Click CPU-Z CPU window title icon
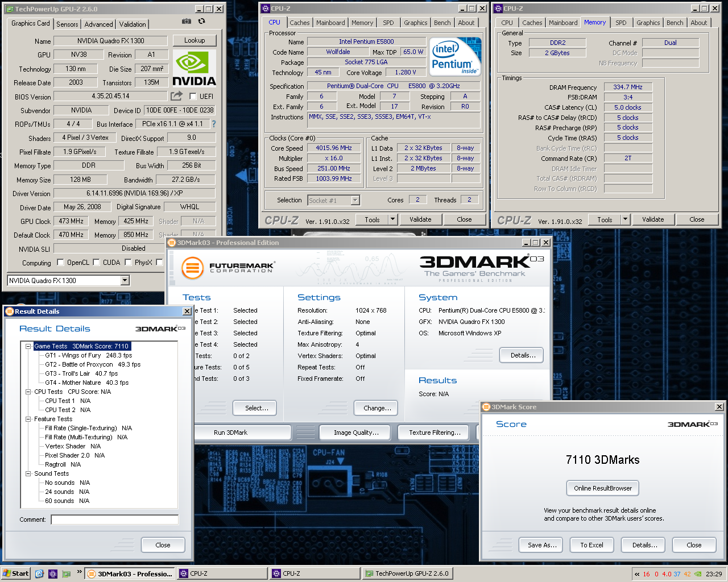 point(266,9)
